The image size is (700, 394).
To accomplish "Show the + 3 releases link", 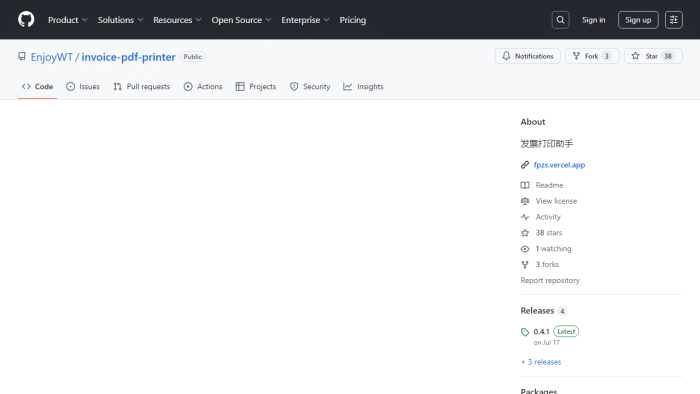I will [x=541, y=362].
